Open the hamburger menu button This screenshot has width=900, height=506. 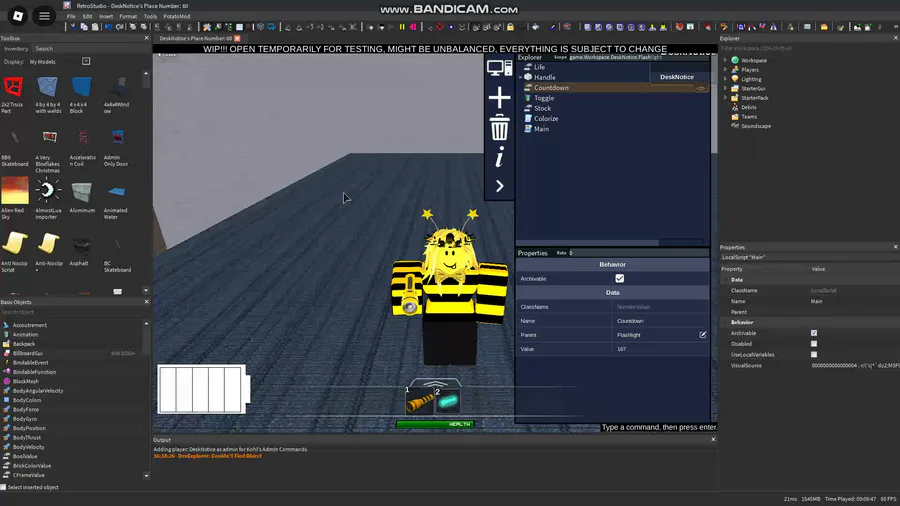pos(44,16)
